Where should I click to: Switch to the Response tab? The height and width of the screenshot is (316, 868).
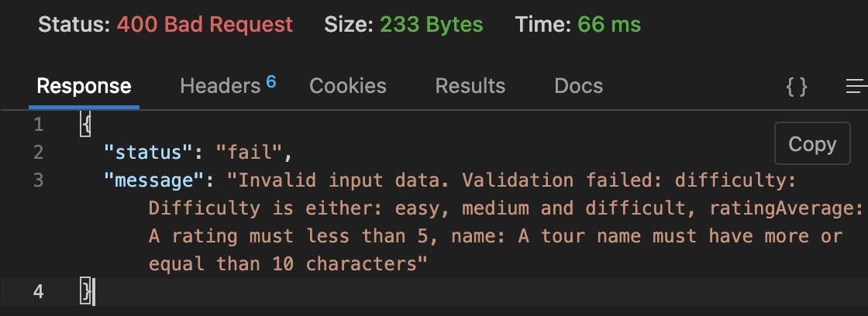coord(84,86)
